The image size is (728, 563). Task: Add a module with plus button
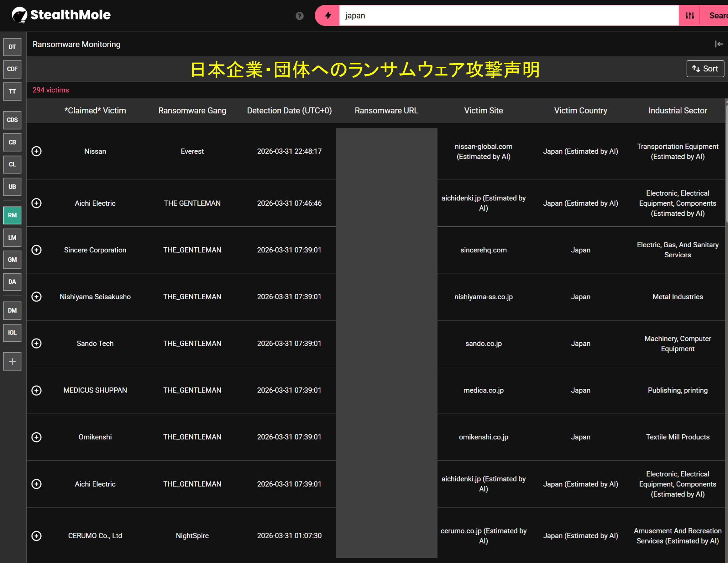point(12,361)
